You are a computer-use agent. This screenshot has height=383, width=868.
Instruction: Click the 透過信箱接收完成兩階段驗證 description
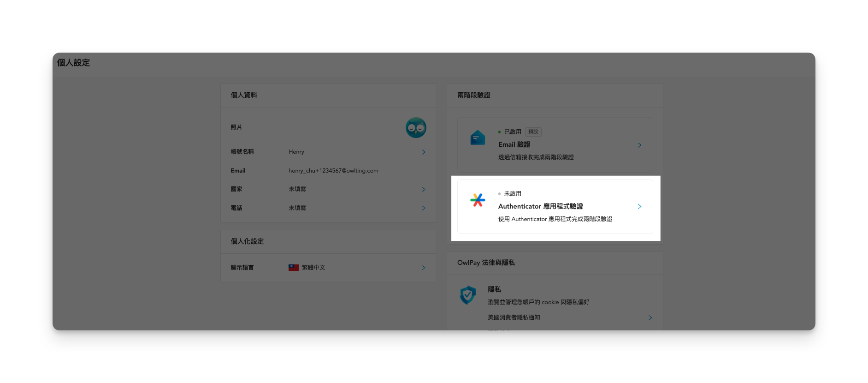coord(536,157)
